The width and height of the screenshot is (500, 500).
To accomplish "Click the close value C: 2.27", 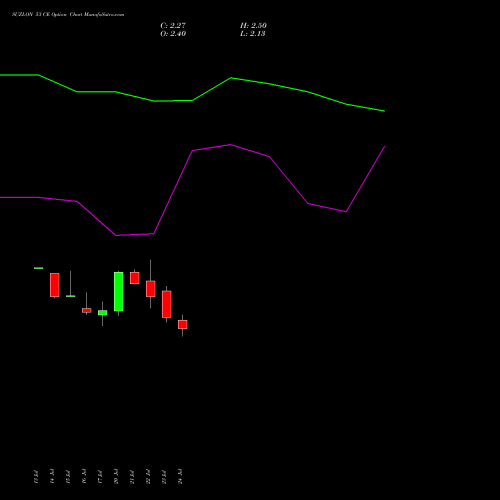I will [173, 25].
